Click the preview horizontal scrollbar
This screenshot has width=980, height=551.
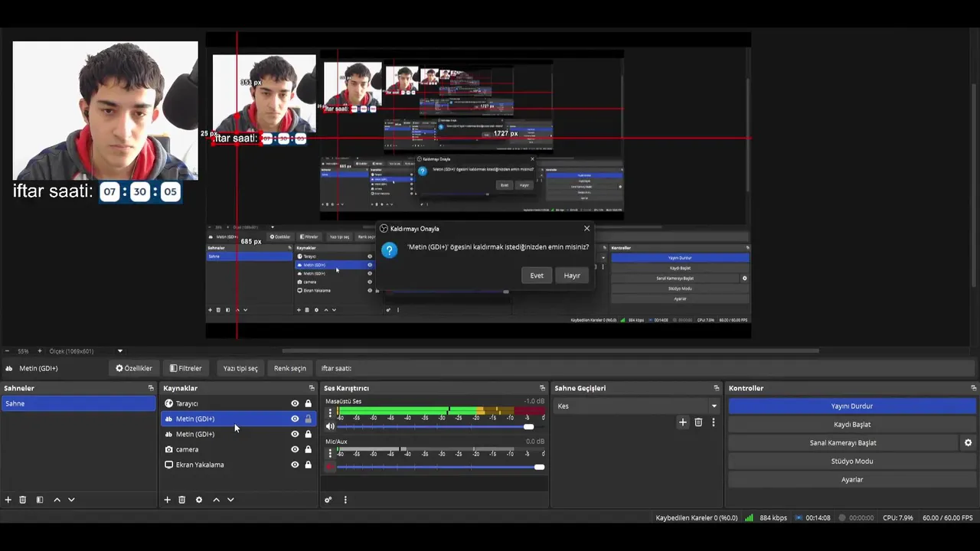[551, 351]
